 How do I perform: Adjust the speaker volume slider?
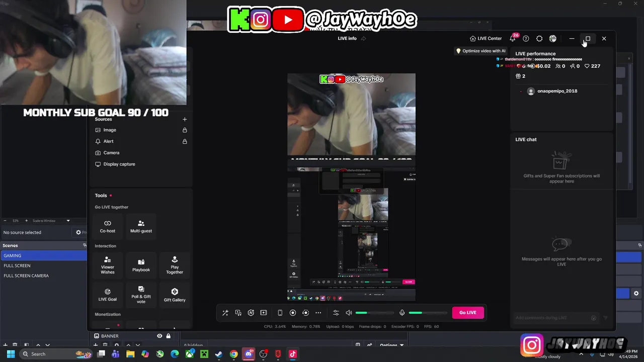374,313
